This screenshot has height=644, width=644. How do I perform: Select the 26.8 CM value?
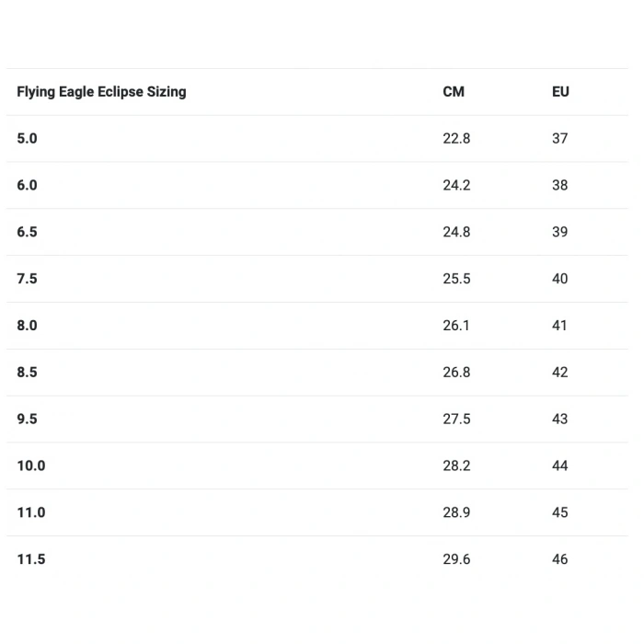coord(456,373)
